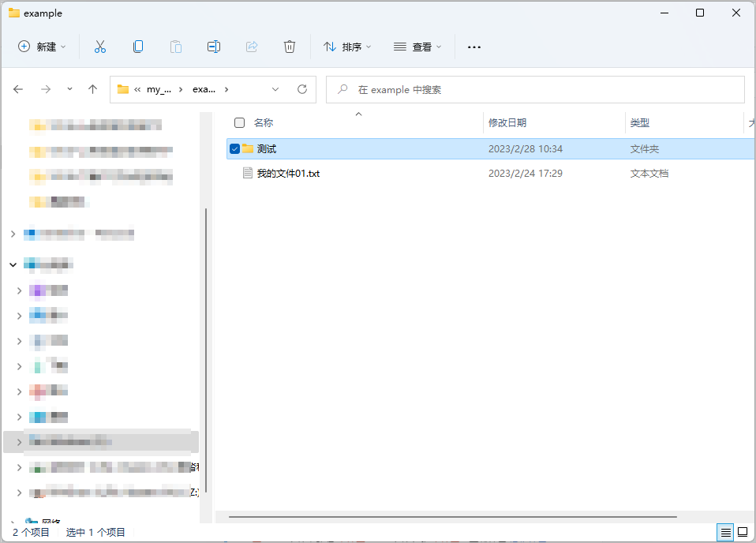This screenshot has width=756, height=543.
Task: Sort by 修改日期 column header
Action: (x=507, y=123)
